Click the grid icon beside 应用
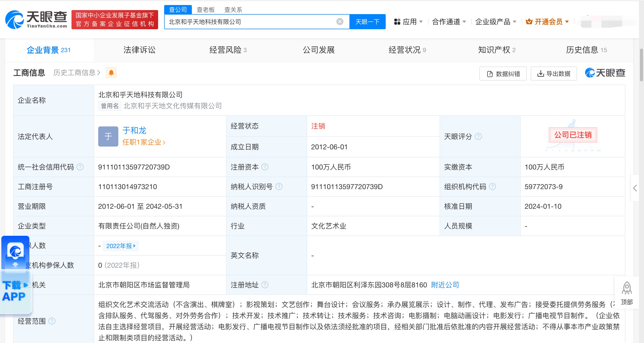Viewport: 644px width, 343px height. 397,22
